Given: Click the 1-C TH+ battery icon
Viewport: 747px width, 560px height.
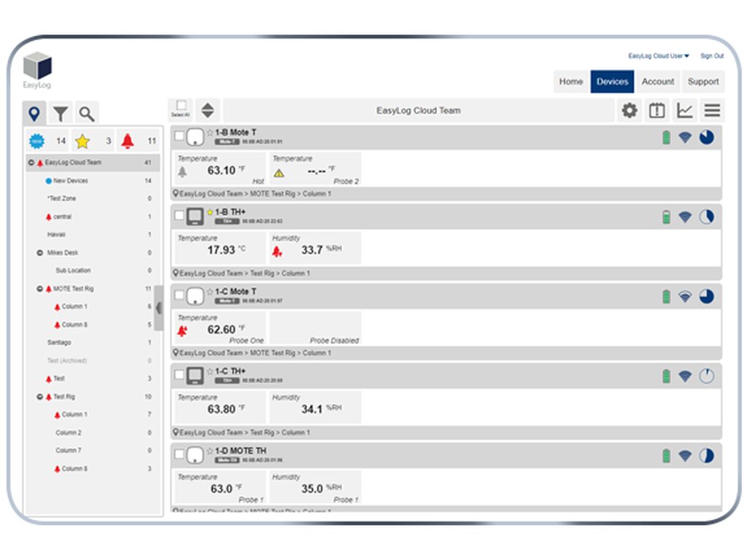Looking at the screenshot, I should point(667,376).
